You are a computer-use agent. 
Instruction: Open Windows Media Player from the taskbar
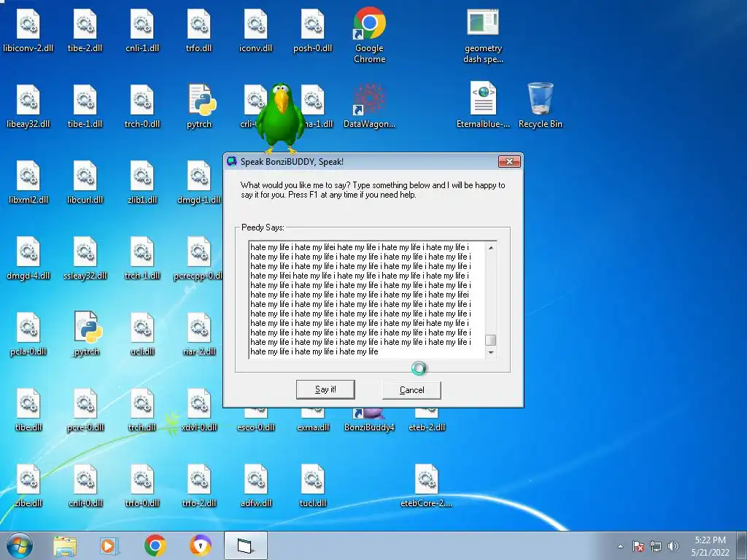(109, 546)
